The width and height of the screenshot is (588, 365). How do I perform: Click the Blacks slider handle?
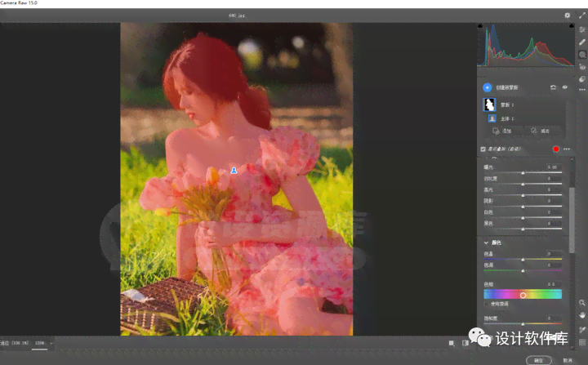pyautogui.click(x=523, y=229)
